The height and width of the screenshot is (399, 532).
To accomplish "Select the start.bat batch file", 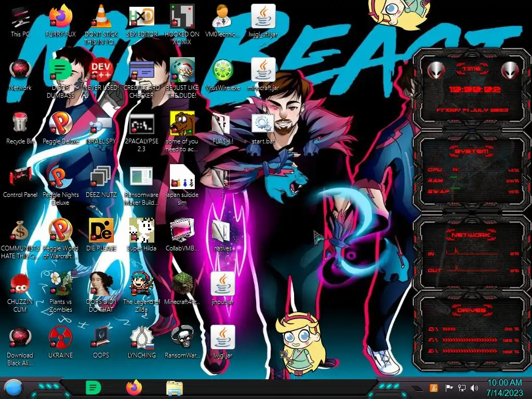I will [263, 129].
